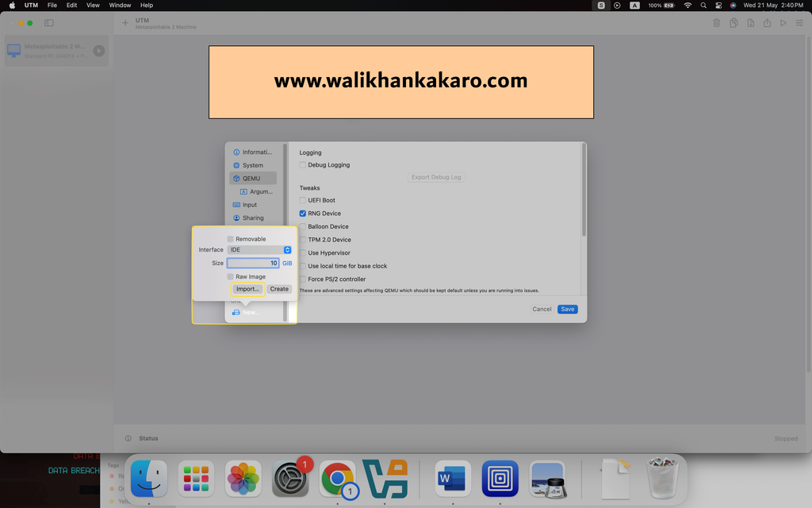Select Metasploitable 2 Machine in VM list

point(56,51)
